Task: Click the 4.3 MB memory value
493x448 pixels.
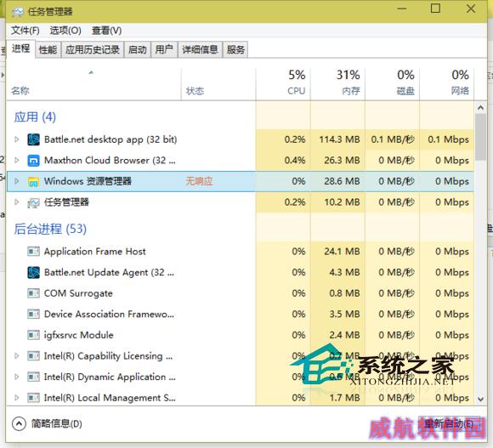Action: 344,272
